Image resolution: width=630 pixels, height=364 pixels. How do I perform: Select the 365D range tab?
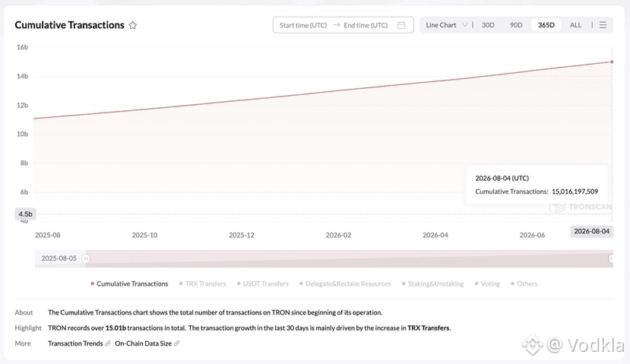(x=546, y=25)
